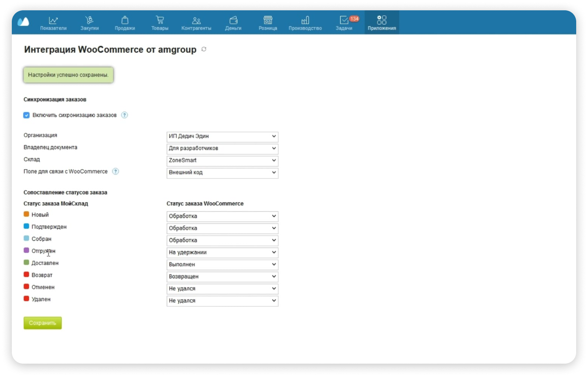Open the Возвращен status dropdown
Image resolution: width=588 pixels, height=377 pixels.
223,277
